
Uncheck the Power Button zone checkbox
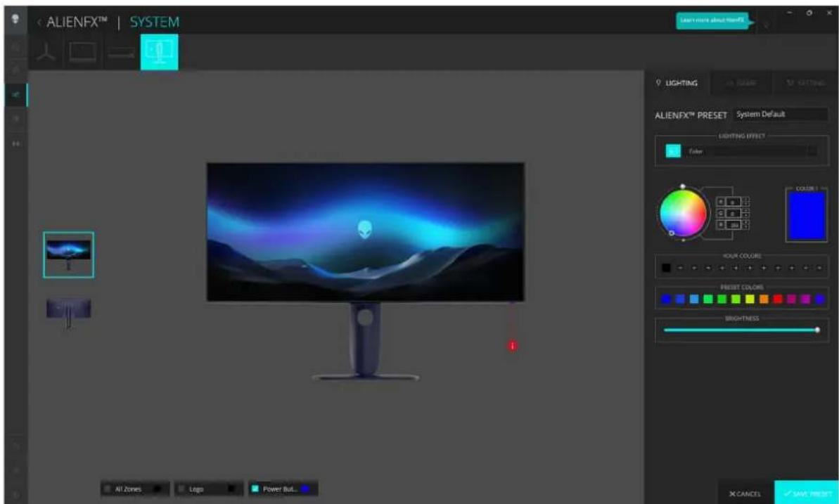[x=255, y=489]
